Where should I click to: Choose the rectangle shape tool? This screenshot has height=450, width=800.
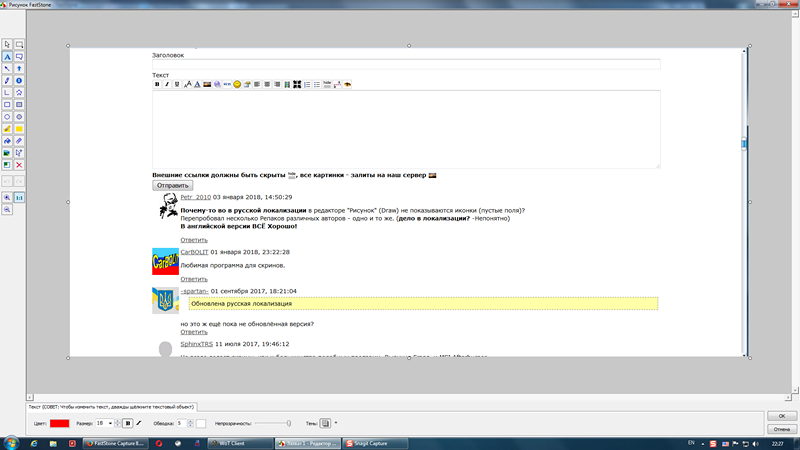point(7,104)
